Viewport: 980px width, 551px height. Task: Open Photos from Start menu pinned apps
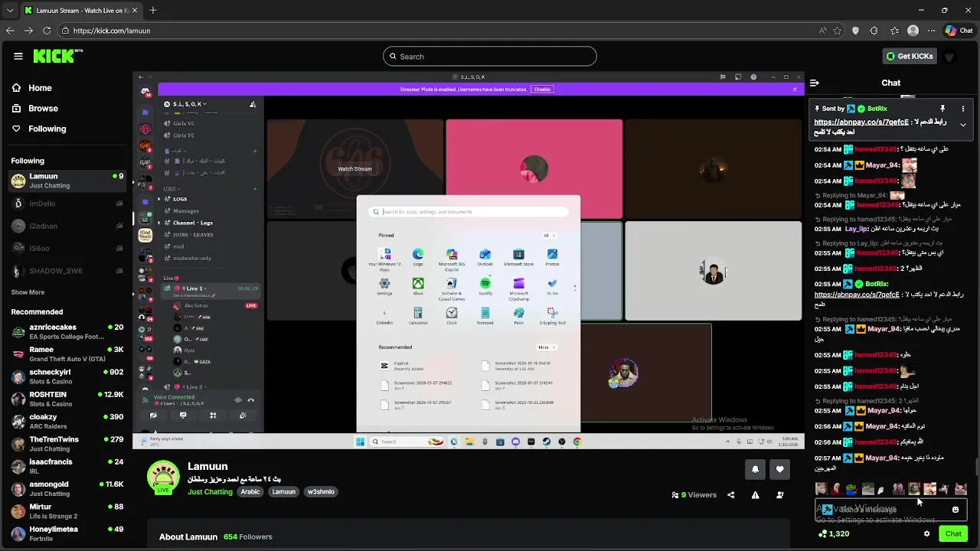coord(552,258)
